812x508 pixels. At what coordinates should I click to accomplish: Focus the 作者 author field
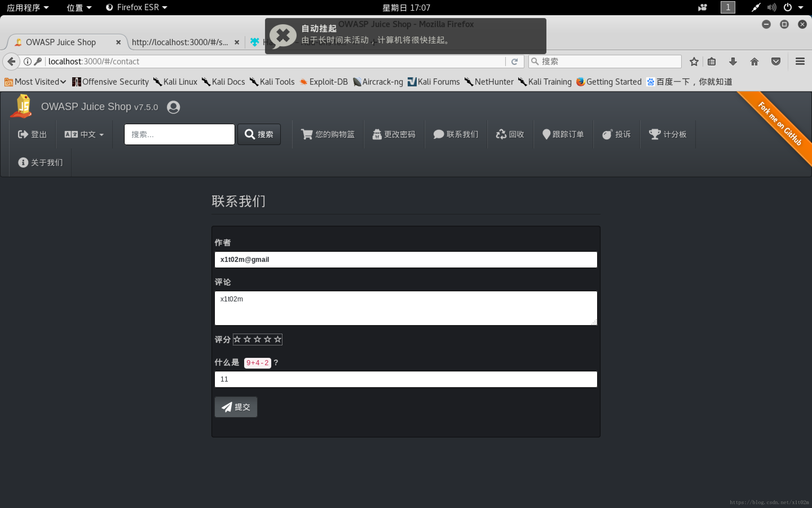pos(406,260)
